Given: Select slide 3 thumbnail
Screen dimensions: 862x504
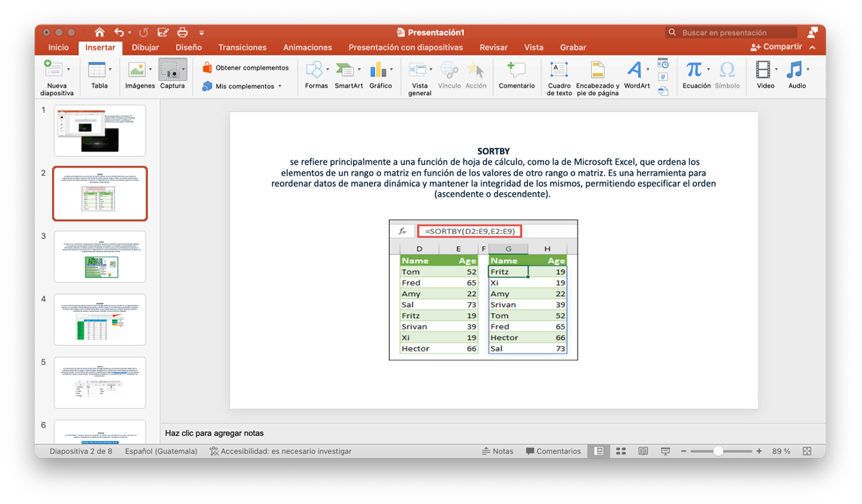Looking at the screenshot, I should pos(100,257).
